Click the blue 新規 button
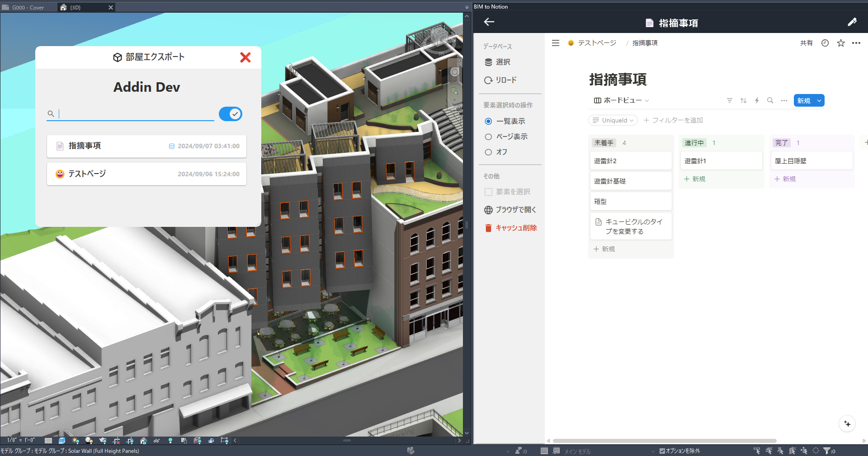Screen dimensions: 868x456 804,100
